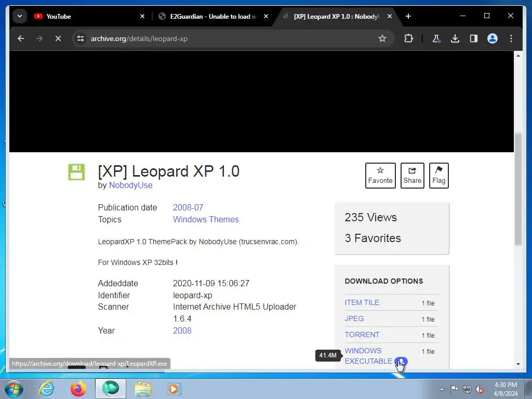Viewport: 532px width, 399px height.
Task: Open NobodyUse uploader link
Action: 130,185
